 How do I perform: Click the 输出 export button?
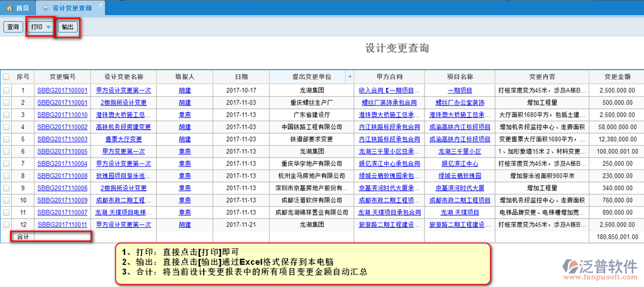pos(67,27)
